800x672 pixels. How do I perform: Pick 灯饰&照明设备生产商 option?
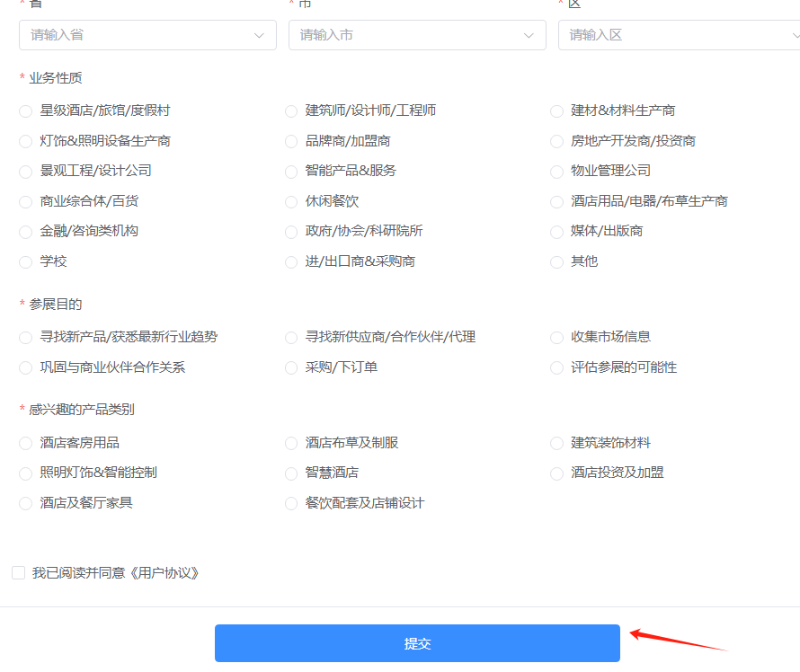(26, 141)
